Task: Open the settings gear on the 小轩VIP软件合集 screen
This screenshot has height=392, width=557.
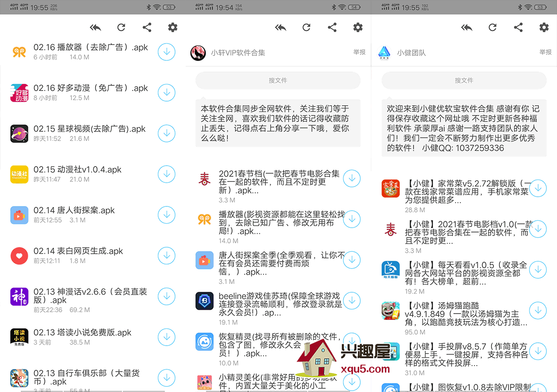Action: click(358, 27)
